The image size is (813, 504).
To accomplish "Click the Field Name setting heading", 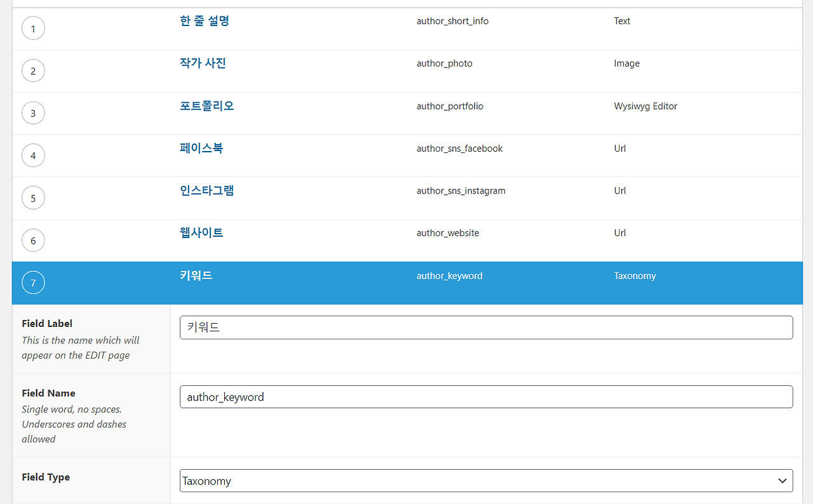I will (48, 394).
